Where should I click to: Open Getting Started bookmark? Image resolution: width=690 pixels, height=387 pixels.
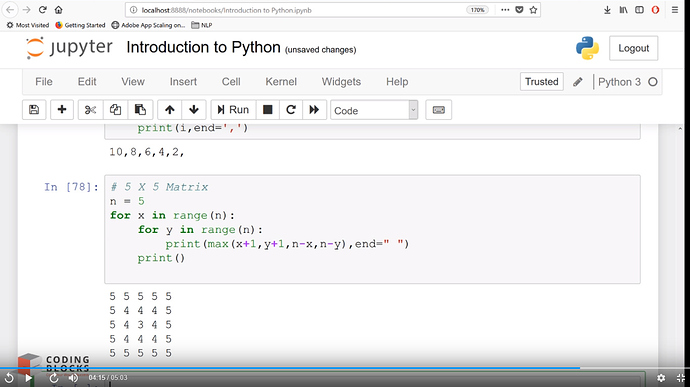point(80,25)
